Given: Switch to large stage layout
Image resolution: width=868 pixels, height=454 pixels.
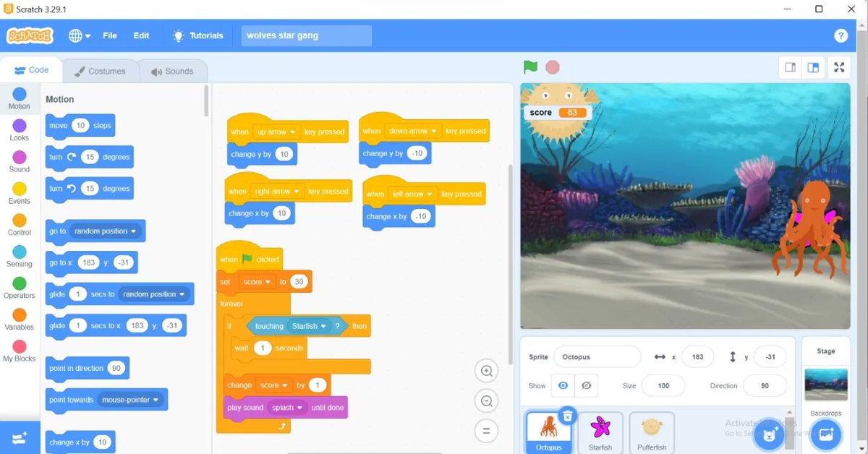Looking at the screenshot, I should click(813, 67).
